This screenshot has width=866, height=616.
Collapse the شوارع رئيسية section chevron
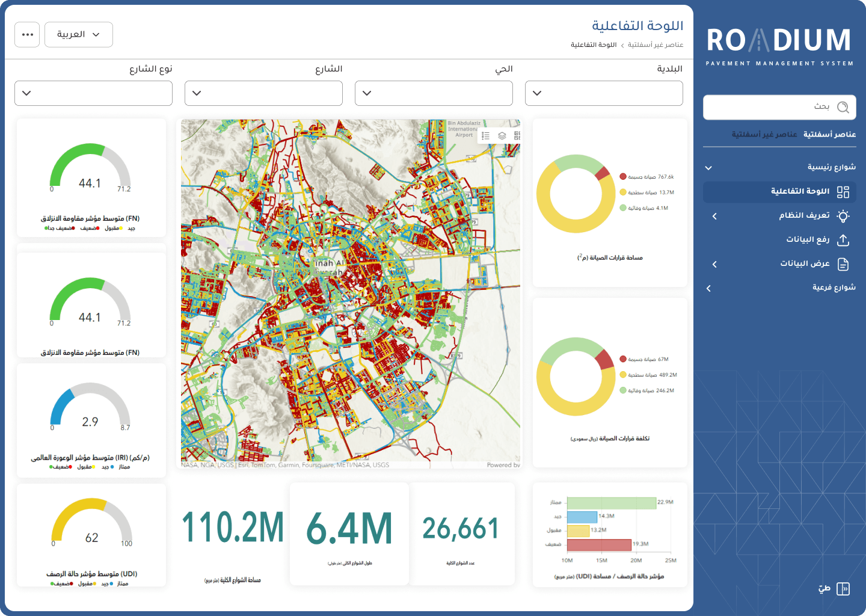pyautogui.click(x=708, y=167)
